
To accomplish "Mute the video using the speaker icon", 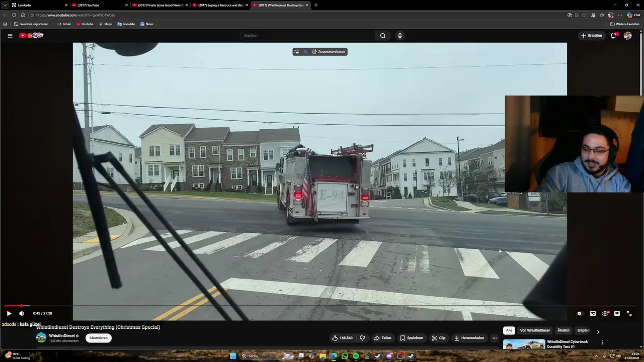I will pos(22,313).
